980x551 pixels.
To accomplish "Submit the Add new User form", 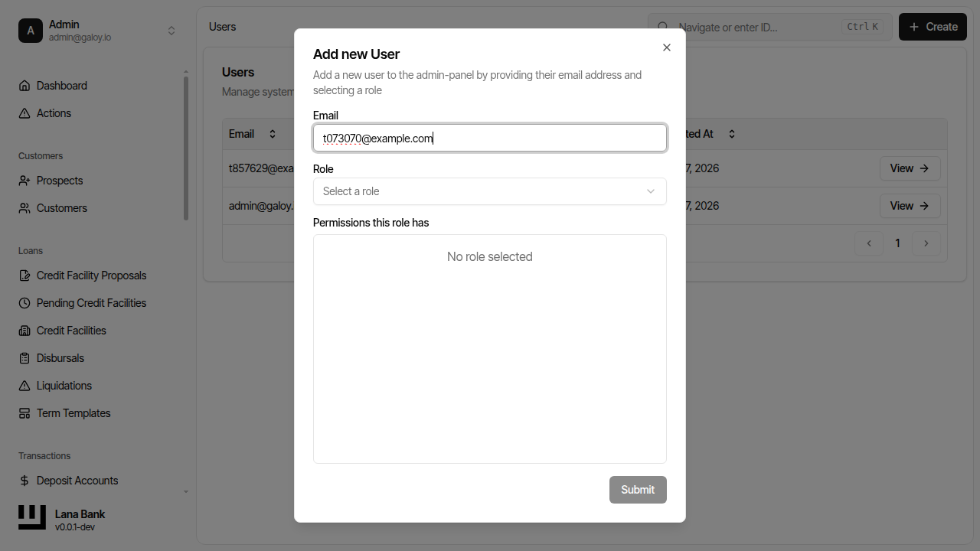I will click(638, 489).
